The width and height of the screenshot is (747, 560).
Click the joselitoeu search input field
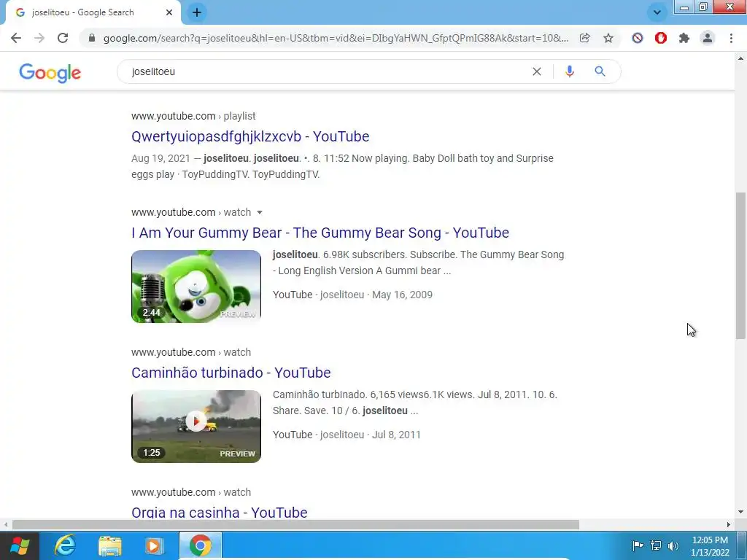[x=329, y=71]
